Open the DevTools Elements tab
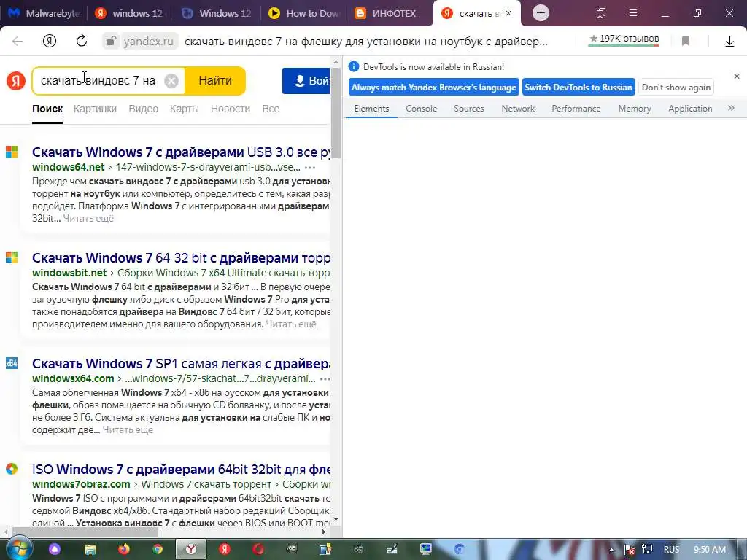Screen dimensions: 747x560 (x=371, y=109)
